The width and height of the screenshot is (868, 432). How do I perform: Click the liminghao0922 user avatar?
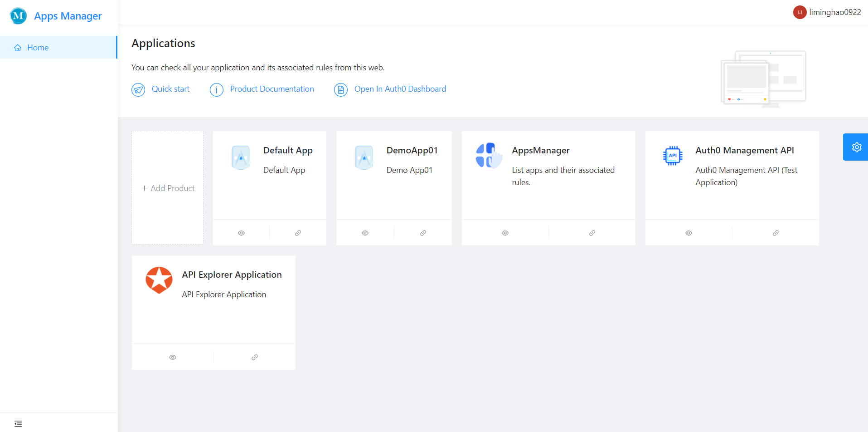(800, 12)
